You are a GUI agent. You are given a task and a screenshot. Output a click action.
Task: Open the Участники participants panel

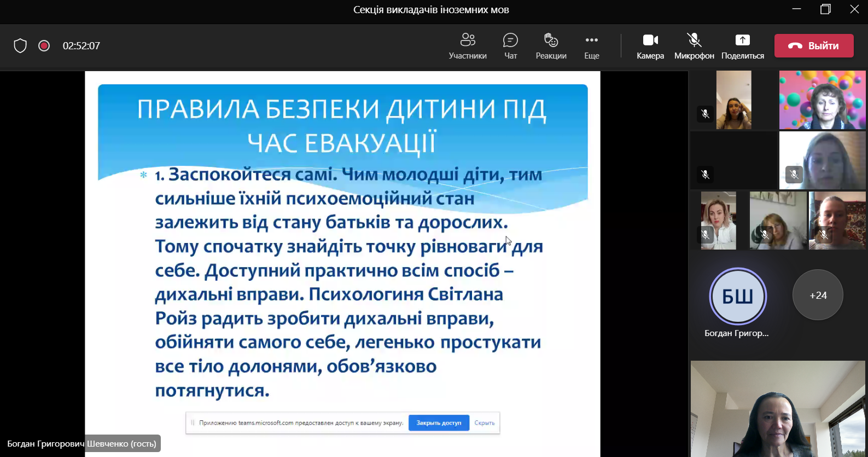[467, 46]
